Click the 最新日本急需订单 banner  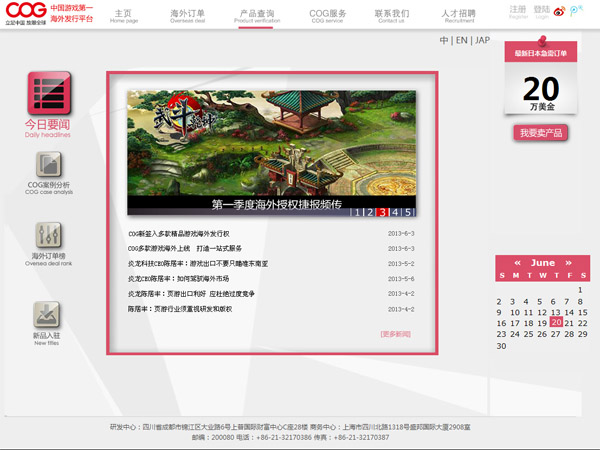pyautogui.click(x=541, y=53)
